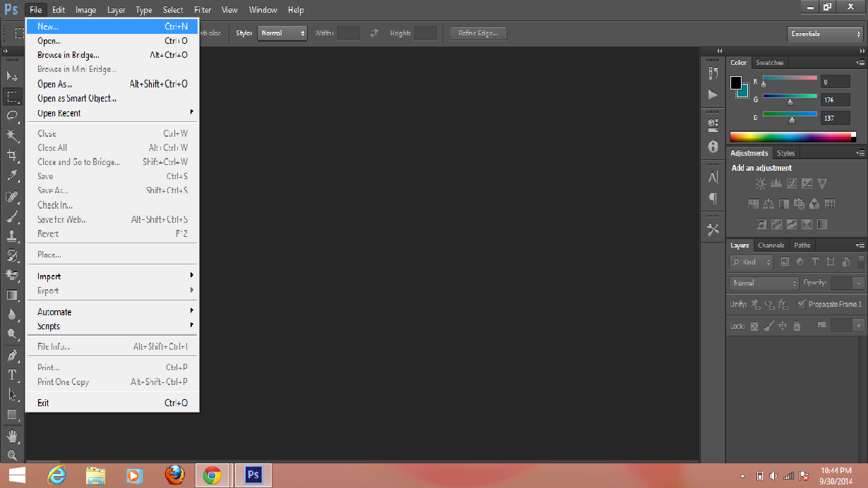Screen dimensions: 868x488
Task: Open the Opacity dropdown arrow
Action: pyautogui.click(x=858, y=283)
